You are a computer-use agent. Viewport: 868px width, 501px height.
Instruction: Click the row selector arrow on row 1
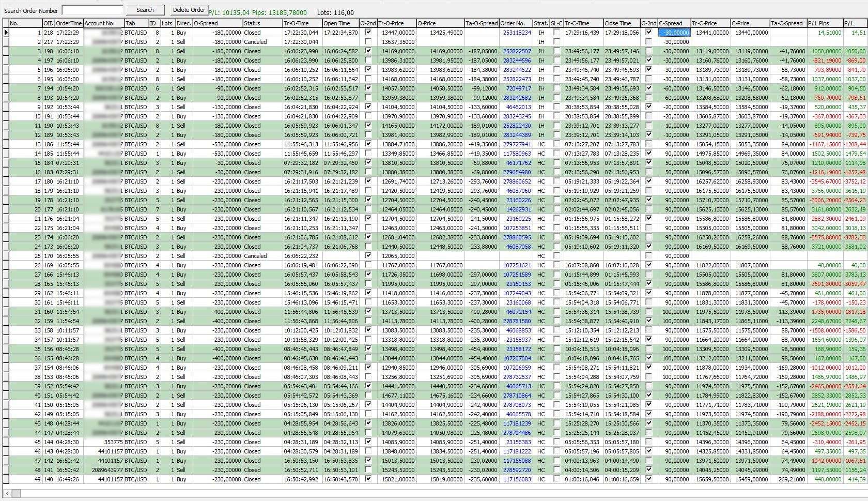pyautogui.click(x=5, y=32)
